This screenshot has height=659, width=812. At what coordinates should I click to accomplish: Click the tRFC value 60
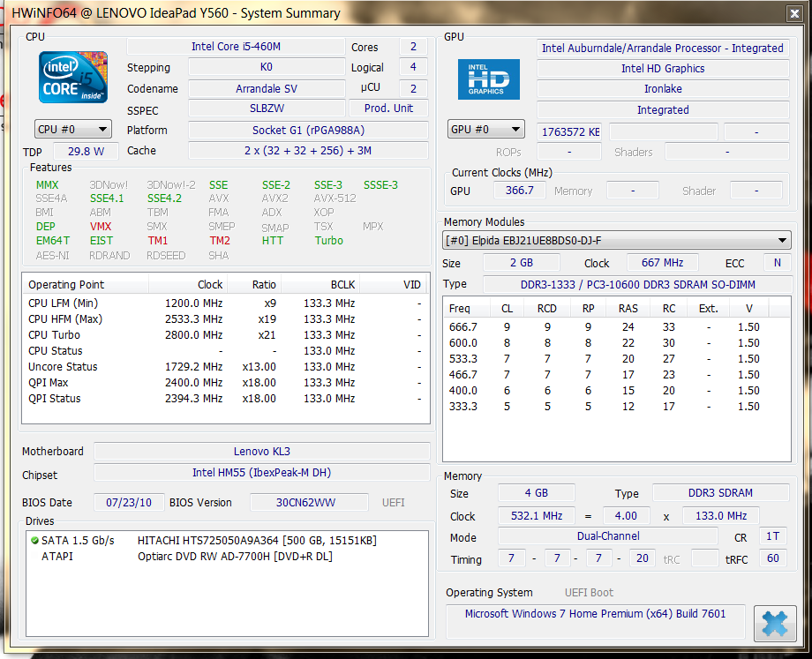click(772, 558)
